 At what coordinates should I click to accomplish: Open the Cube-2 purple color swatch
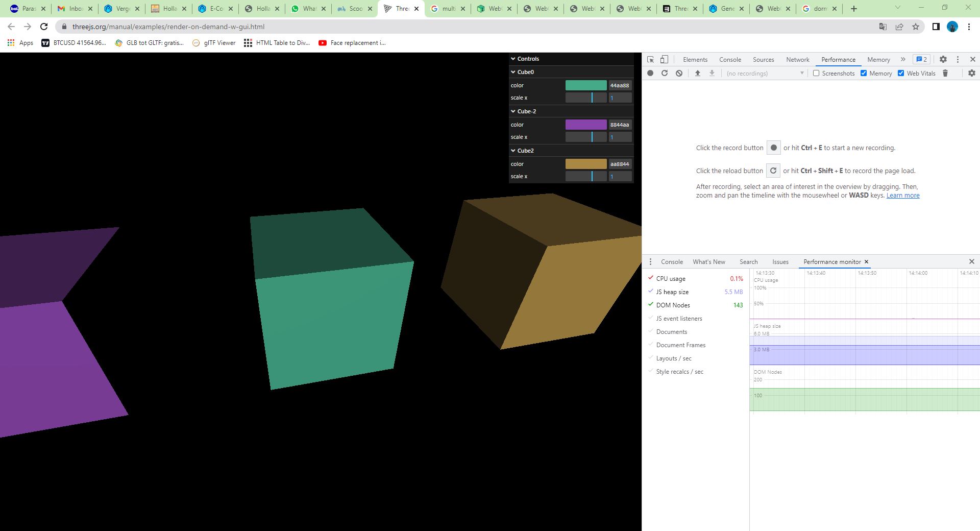pyautogui.click(x=586, y=125)
